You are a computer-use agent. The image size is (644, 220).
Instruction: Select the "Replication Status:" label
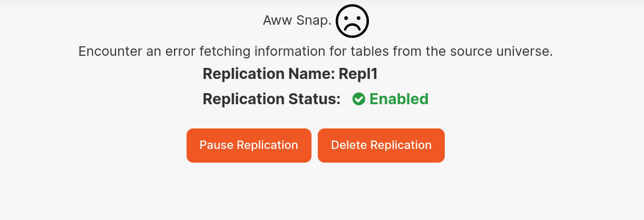tap(271, 99)
